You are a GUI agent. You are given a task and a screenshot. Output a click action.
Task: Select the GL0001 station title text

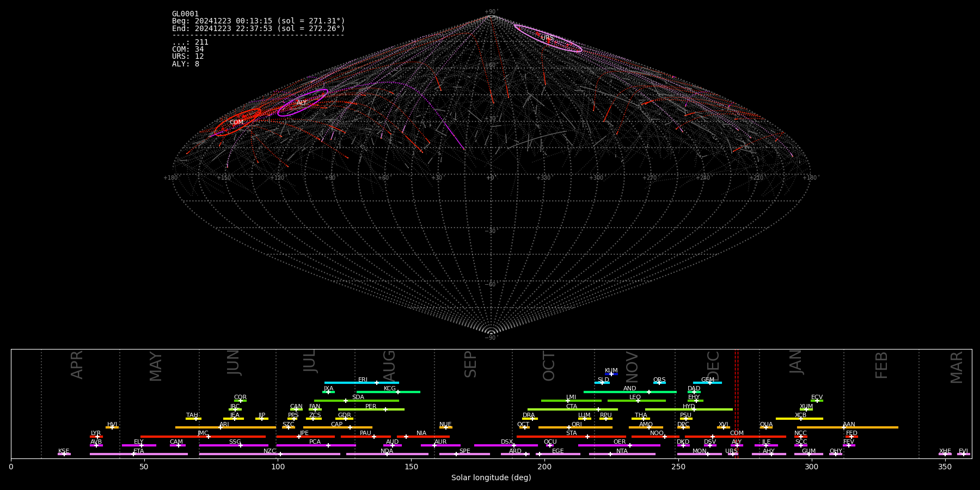pos(185,14)
